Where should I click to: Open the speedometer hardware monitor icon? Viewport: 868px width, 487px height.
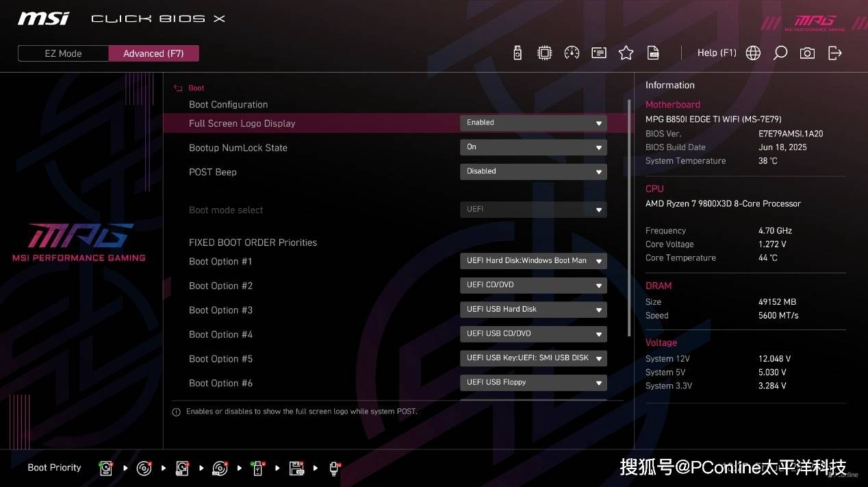coord(572,53)
